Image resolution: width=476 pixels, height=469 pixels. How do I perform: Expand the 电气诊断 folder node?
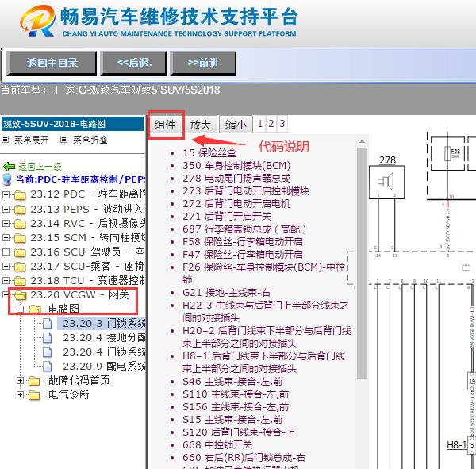tap(20, 394)
